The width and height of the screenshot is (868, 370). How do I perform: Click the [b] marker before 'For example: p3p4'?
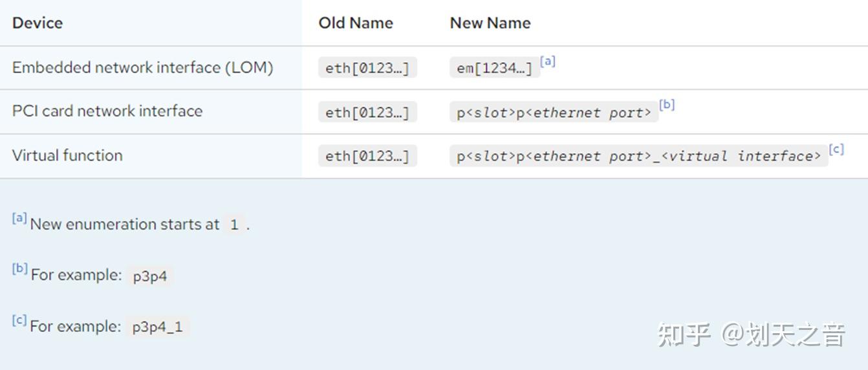pyautogui.click(x=20, y=268)
